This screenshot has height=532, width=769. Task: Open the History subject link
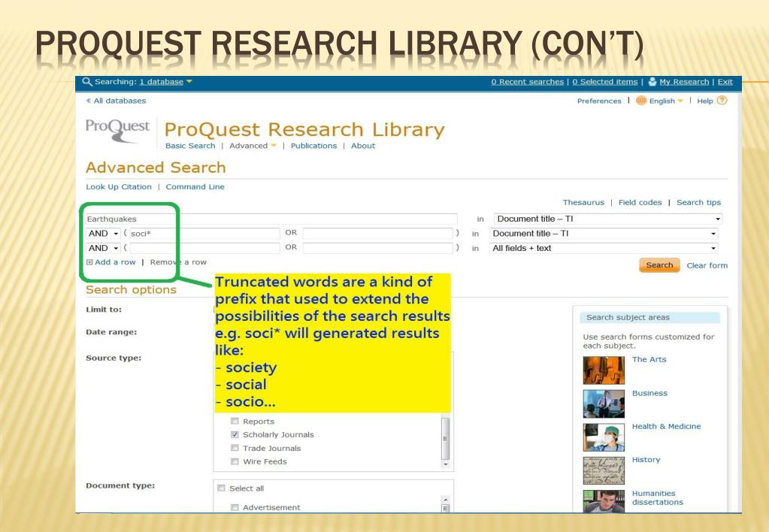click(x=646, y=460)
